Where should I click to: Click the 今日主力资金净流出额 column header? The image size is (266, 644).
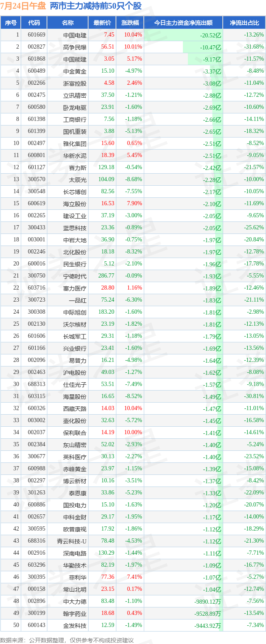pyautogui.click(x=183, y=23)
